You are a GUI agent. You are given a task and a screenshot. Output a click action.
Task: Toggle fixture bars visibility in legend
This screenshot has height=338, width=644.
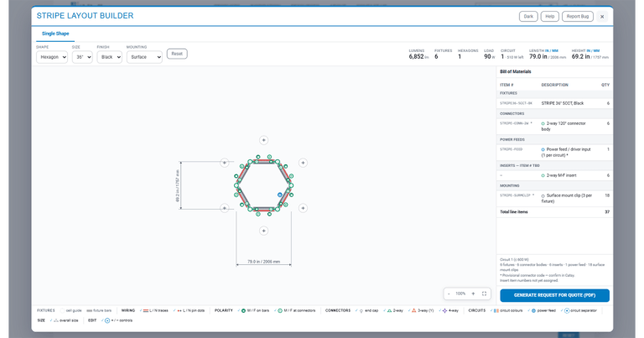tap(99, 310)
